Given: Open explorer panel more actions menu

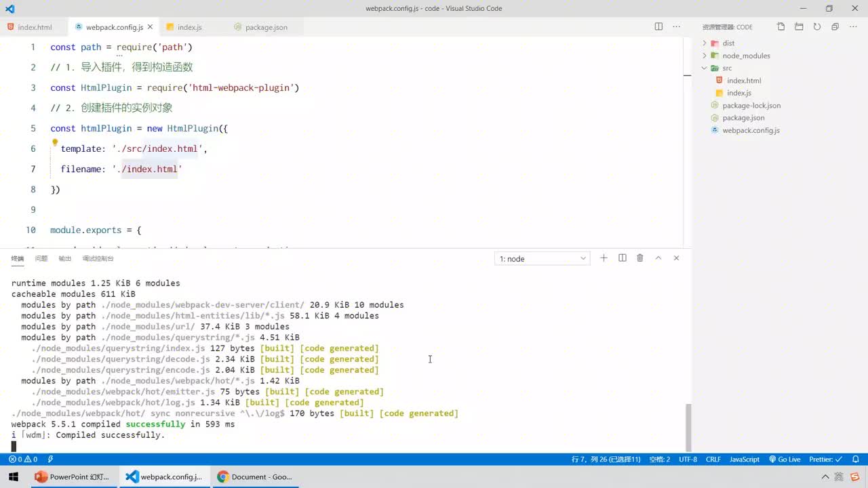Looking at the screenshot, I should [x=853, y=27].
